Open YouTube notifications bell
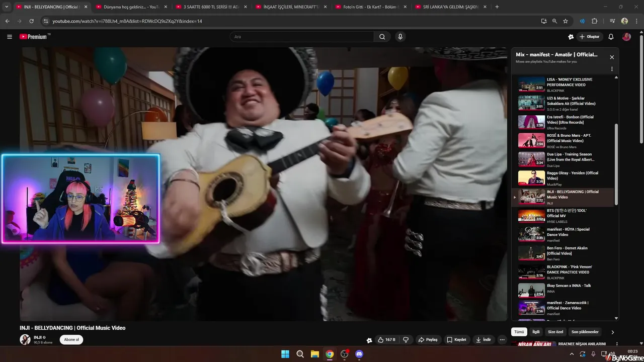Screen dimensions: 644x362 (611, 37)
